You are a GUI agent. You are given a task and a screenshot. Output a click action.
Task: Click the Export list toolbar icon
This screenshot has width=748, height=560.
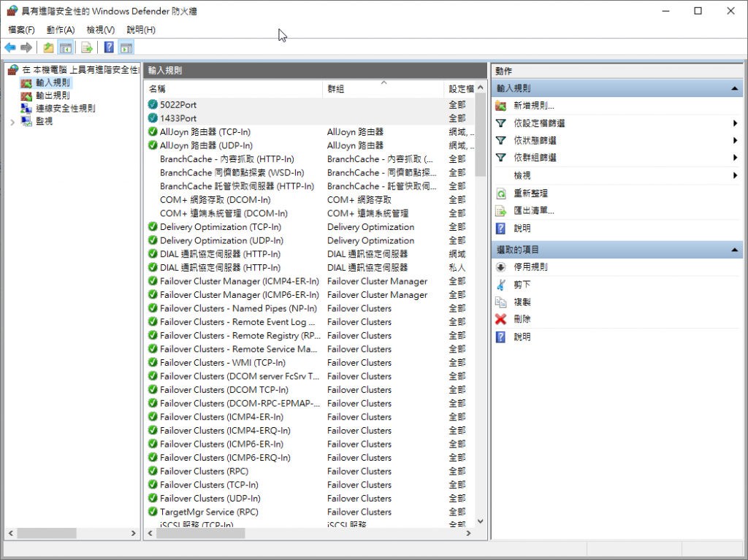tap(86, 47)
